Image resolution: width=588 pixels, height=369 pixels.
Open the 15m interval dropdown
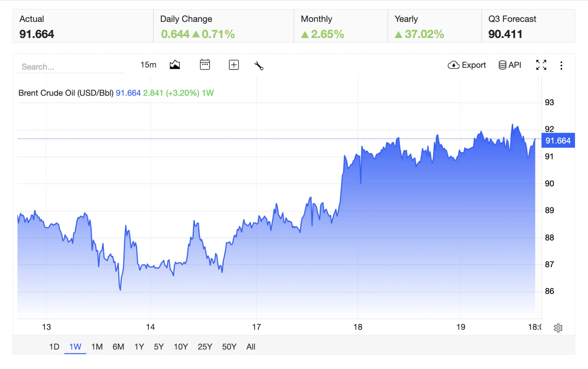click(148, 65)
